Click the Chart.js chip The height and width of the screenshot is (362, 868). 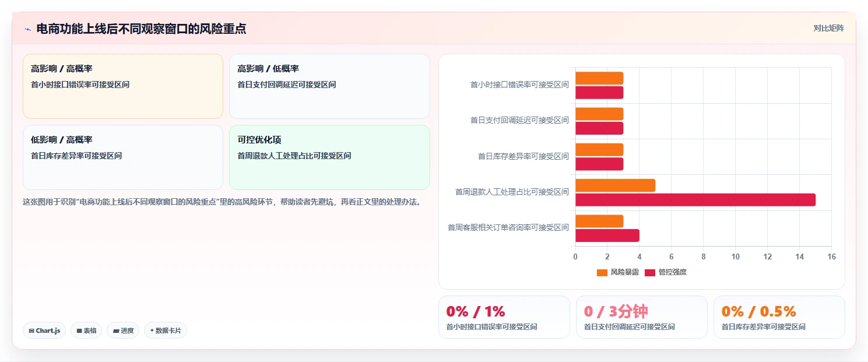pyautogui.click(x=44, y=331)
